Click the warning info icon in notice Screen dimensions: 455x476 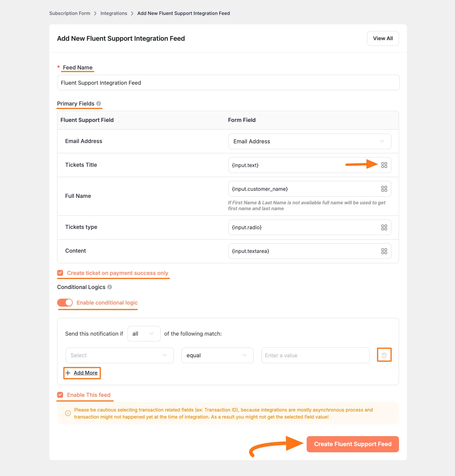tap(68, 413)
